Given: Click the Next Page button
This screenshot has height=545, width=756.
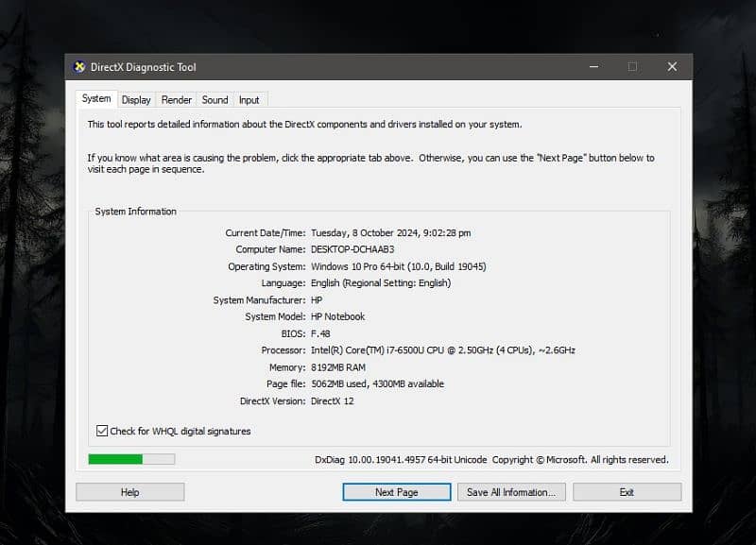Looking at the screenshot, I should [x=396, y=492].
